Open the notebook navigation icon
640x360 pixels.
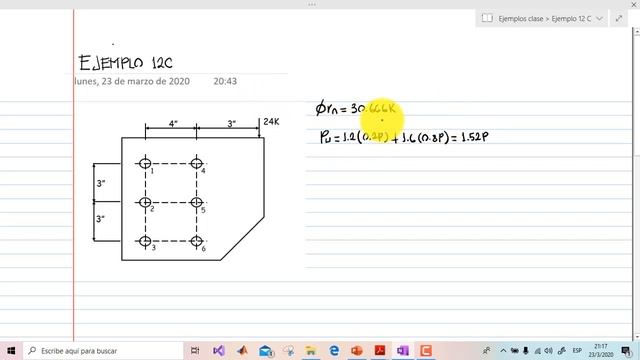(487, 18)
